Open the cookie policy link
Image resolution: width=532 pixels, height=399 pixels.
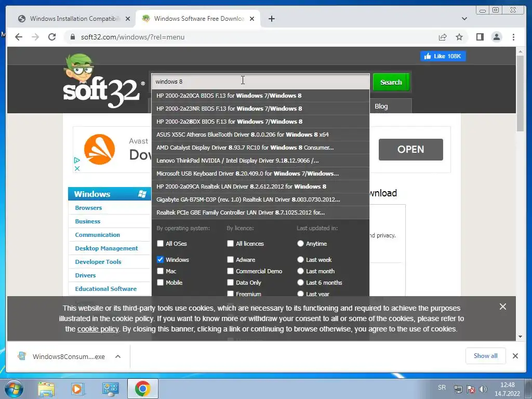point(98,329)
